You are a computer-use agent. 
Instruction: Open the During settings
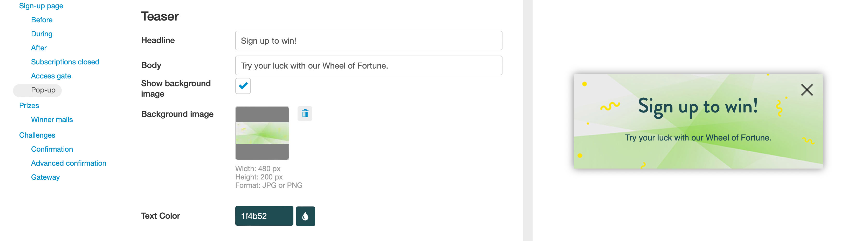tap(42, 34)
